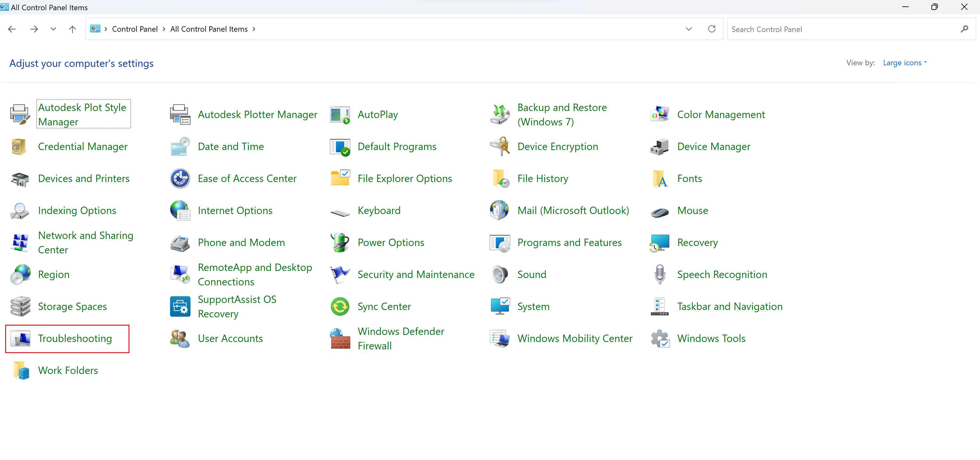Open Windows Mobility Center
Viewport: 980px width, 460px height.
(x=575, y=338)
